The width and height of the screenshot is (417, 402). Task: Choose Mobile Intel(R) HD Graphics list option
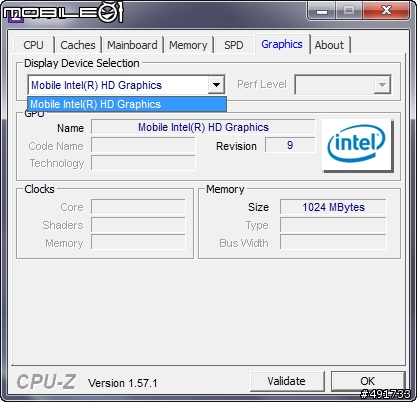coord(127,104)
